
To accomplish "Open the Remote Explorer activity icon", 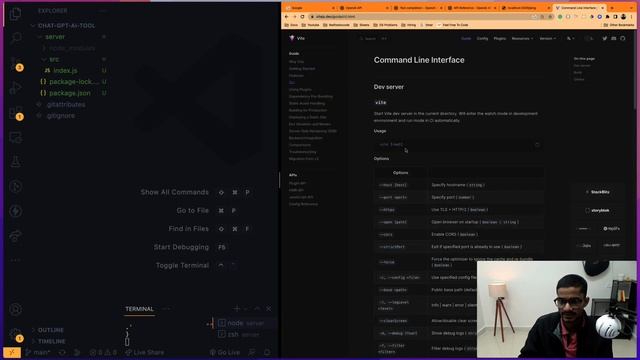I will click(16, 138).
